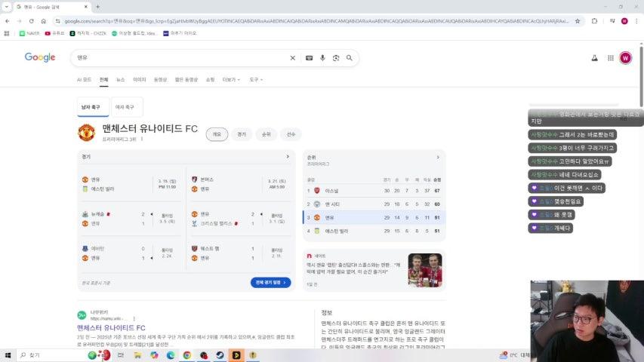Select the men's football (남자 축구) tab

point(93,107)
